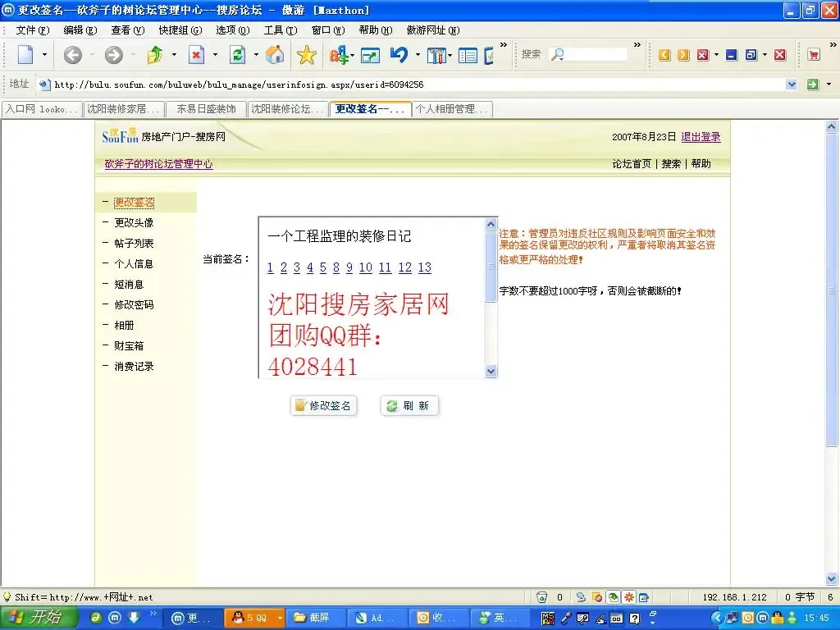Click the 退出登录 link

coord(701,137)
